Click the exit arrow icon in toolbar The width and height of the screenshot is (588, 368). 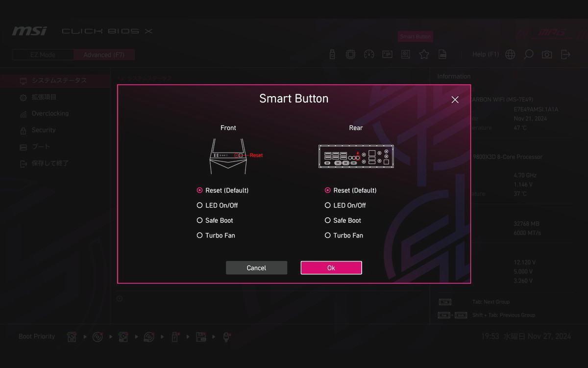point(565,54)
